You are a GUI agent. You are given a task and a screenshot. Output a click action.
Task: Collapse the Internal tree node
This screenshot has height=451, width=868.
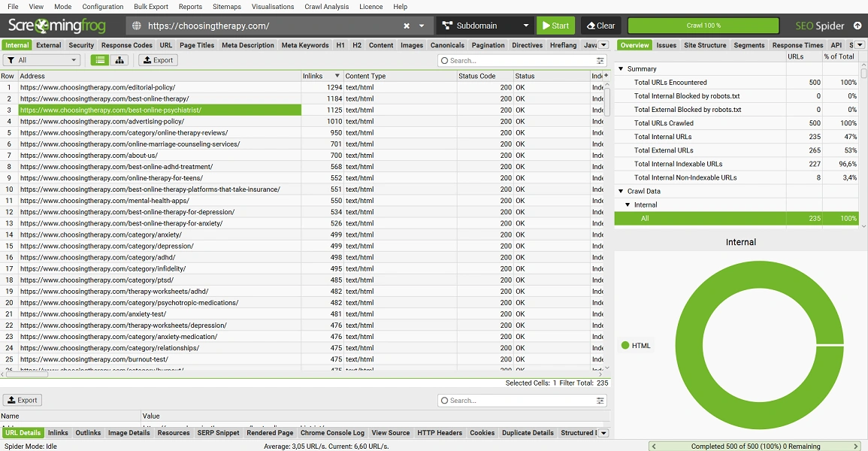(628, 204)
